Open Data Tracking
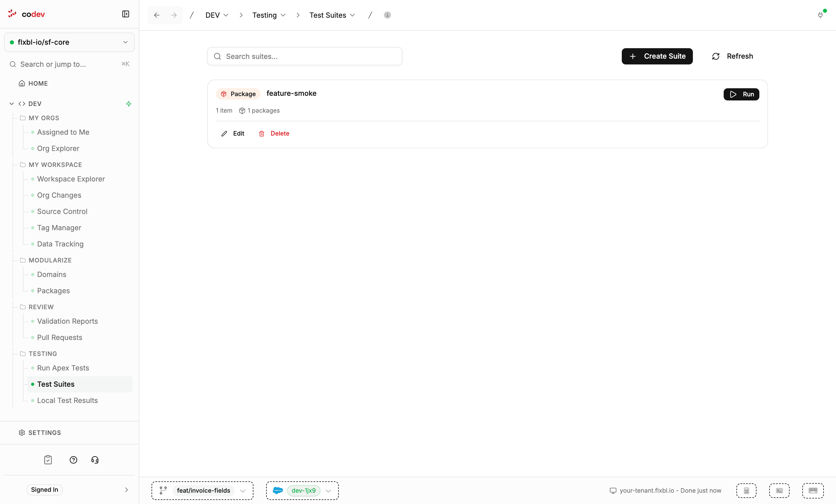Screen dimensions: 836x504 point(60,244)
